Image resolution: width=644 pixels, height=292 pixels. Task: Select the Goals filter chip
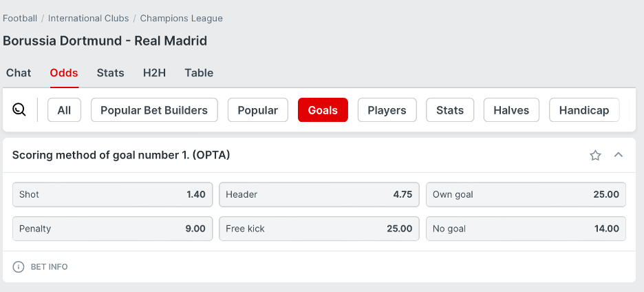[323, 109]
